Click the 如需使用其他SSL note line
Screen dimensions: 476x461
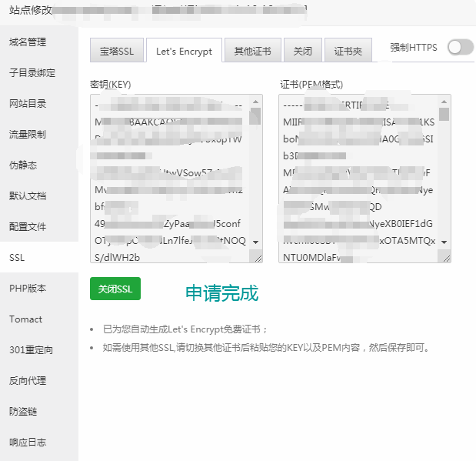(266, 347)
